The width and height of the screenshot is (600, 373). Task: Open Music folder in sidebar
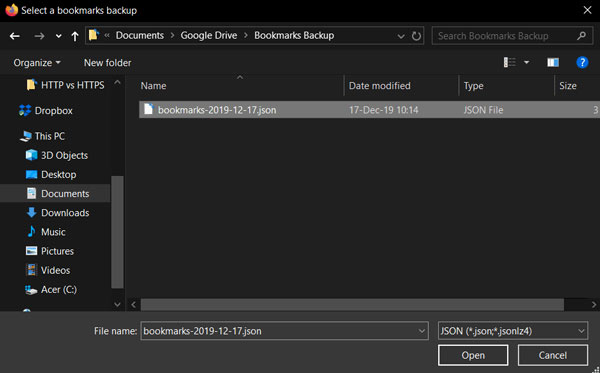click(x=46, y=232)
